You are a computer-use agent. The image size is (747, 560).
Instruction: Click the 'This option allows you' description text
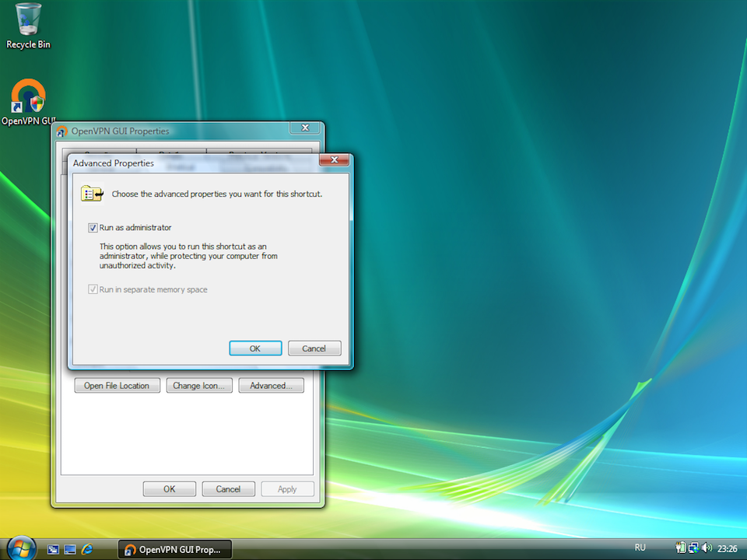pos(188,256)
